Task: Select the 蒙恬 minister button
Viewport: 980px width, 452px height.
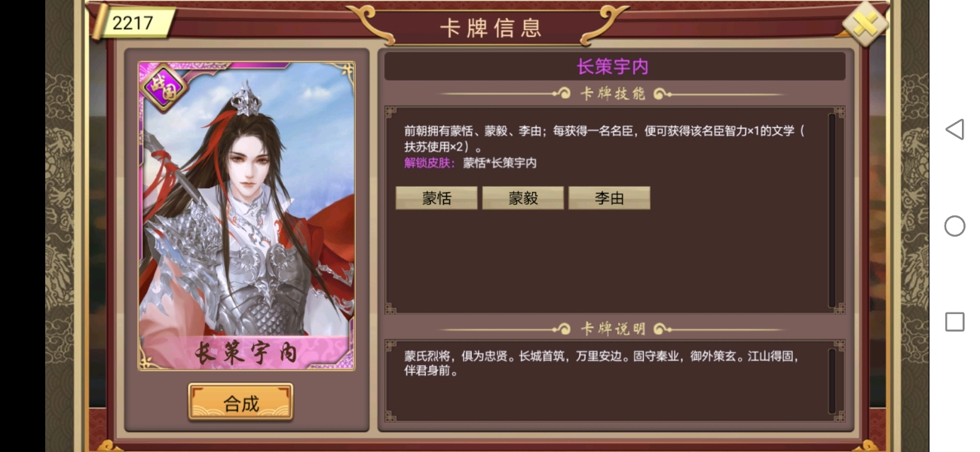Action: point(436,198)
